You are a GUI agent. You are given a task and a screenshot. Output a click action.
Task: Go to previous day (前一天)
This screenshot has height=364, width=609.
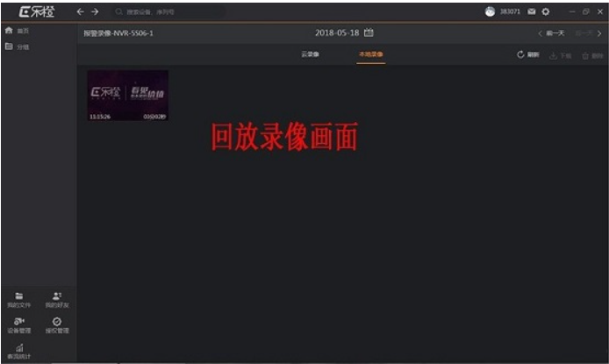pyautogui.click(x=551, y=32)
